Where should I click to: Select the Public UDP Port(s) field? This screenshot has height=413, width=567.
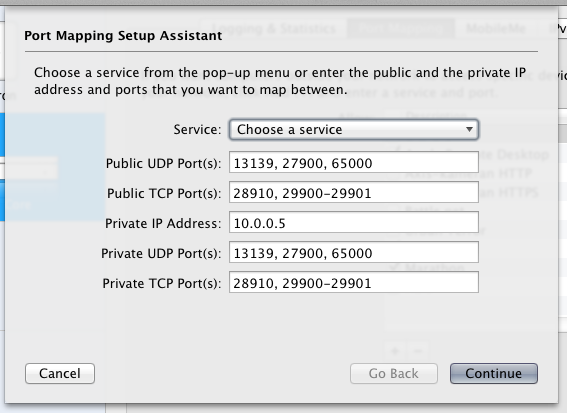click(x=354, y=162)
